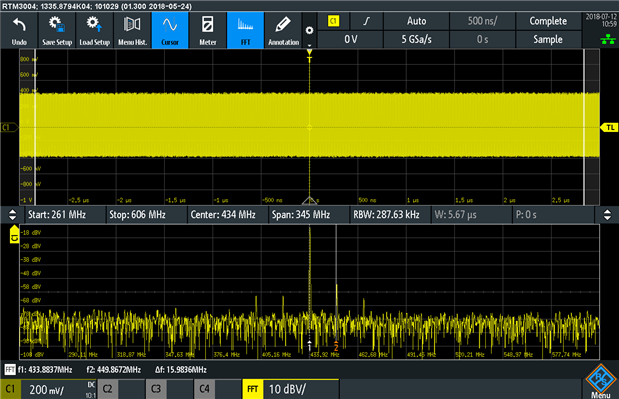Select FFT cursor 1 marker
Image resolution: width=619 pixels, height=399 pixels.
[x=310, y=345]
